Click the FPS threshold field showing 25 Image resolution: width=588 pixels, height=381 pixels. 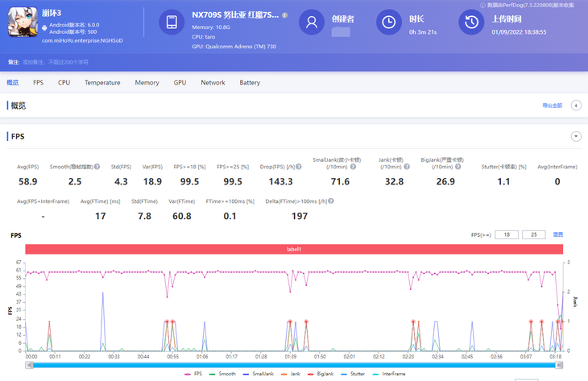click(533, 234)
